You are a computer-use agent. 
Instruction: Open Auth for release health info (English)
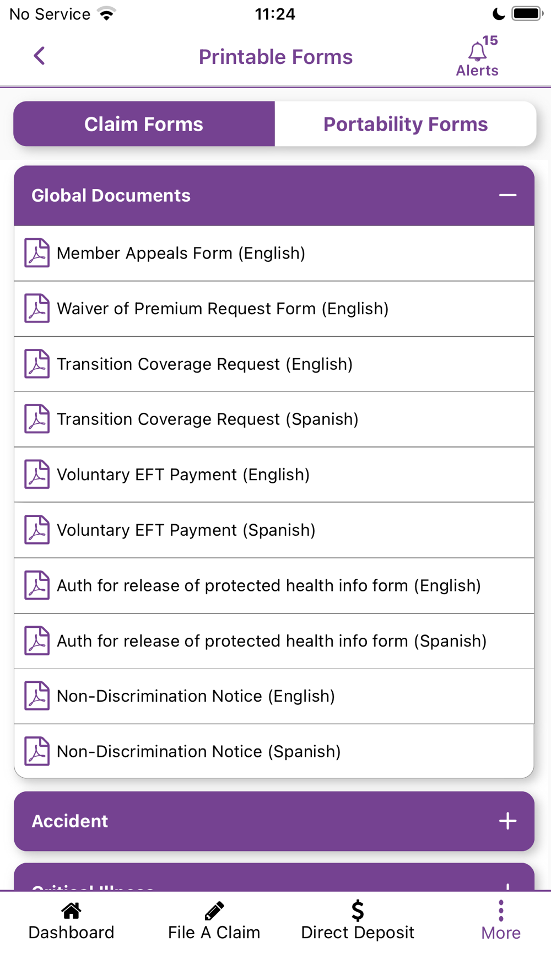point(269,585)
